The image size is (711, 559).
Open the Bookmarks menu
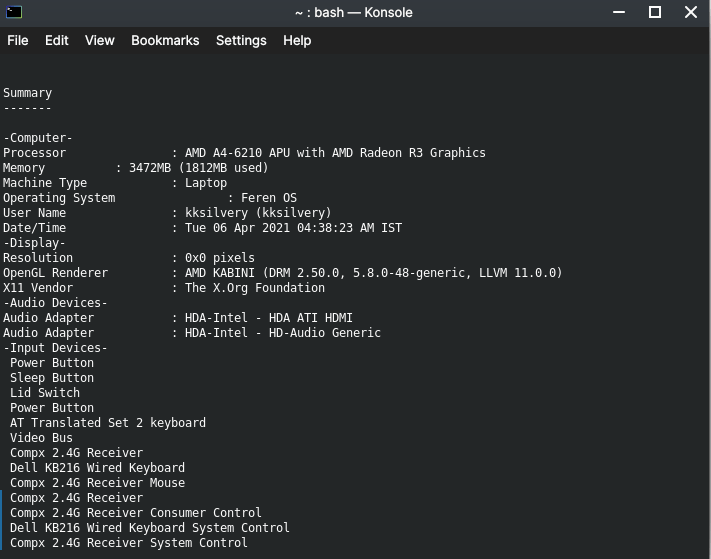(x=165, y=41)
